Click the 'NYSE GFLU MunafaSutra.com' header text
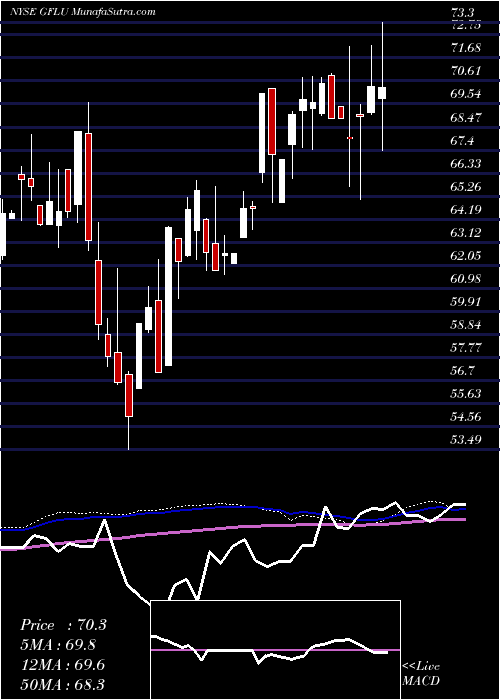500x700 pixels. point(82,12)
